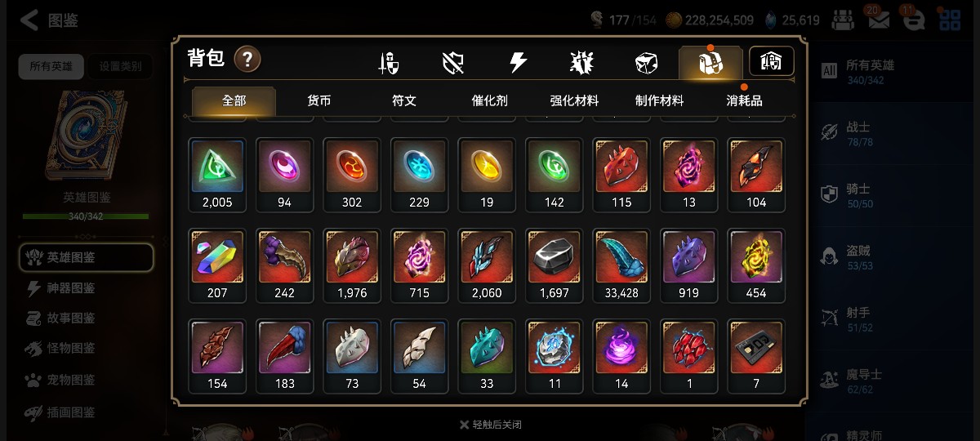980x441 pixels.
Task: Select the highlighted backpack bag icon
Action: pos(710,63)
